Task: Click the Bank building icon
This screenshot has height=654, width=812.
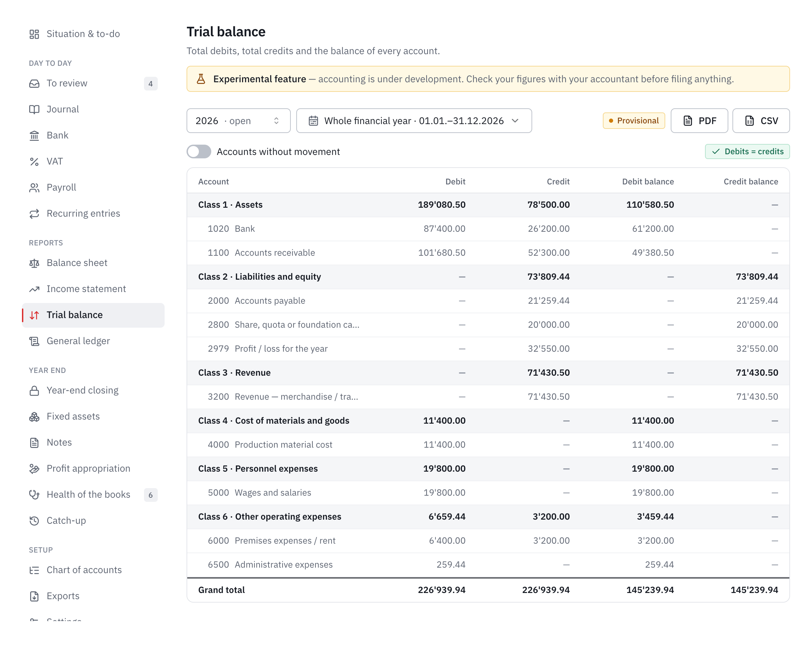Action: [x=34, y=135]
